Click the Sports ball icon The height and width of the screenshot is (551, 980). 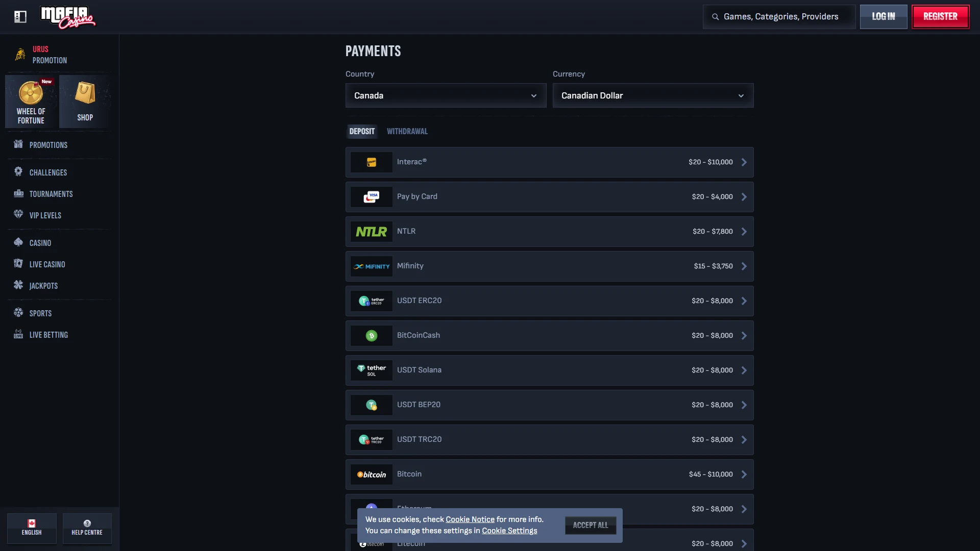point(18,313)
